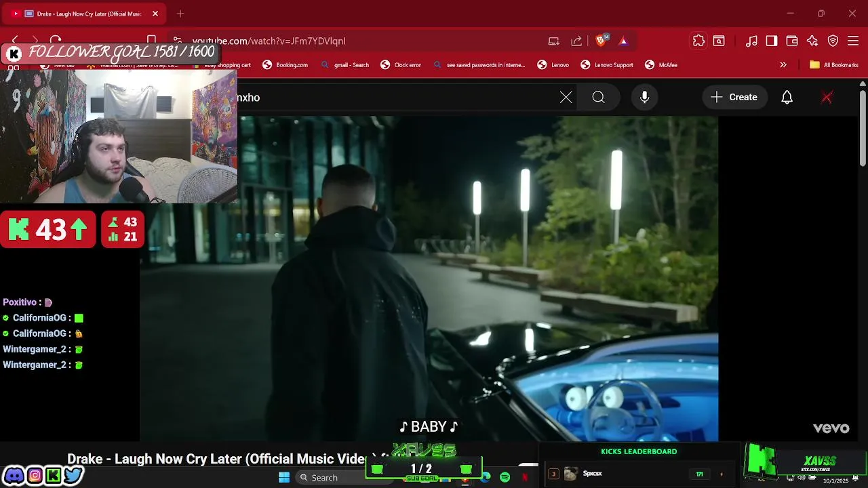Open the extensions puzzle menu
The height and width of the screenshot is (488, 868).
coord(698,41)
